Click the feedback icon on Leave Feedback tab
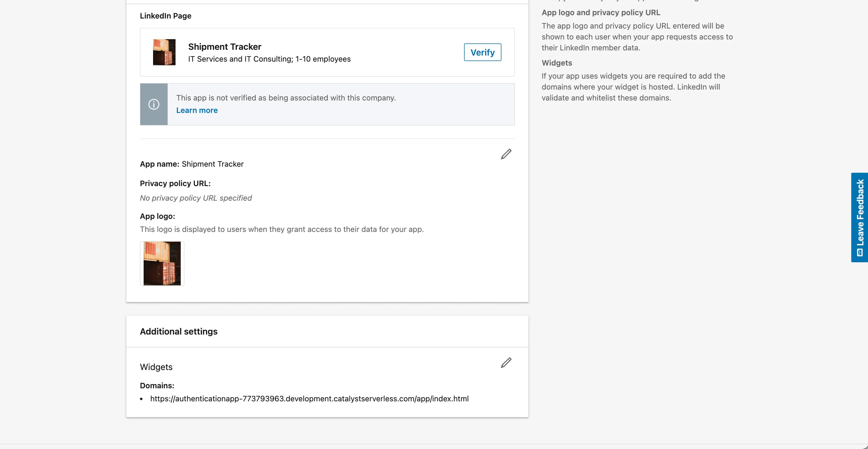Screen dimensions: 868x449 point(860,252)
